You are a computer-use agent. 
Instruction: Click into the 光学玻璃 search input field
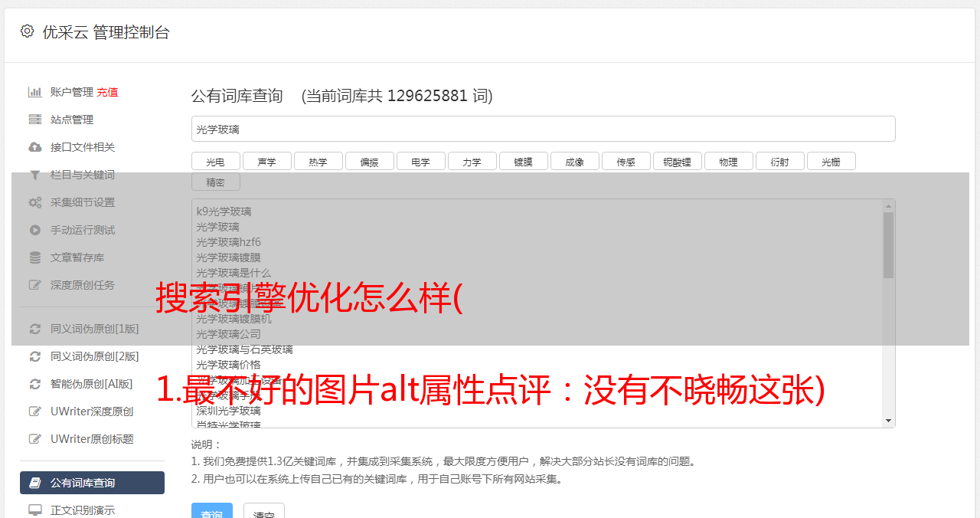(544, 129)
